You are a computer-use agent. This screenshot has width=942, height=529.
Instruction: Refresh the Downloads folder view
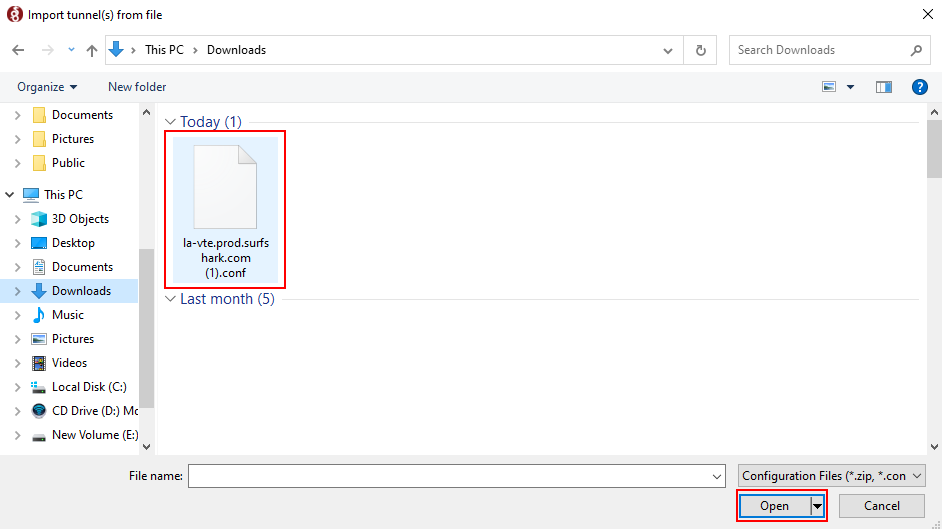coord(700,50)
